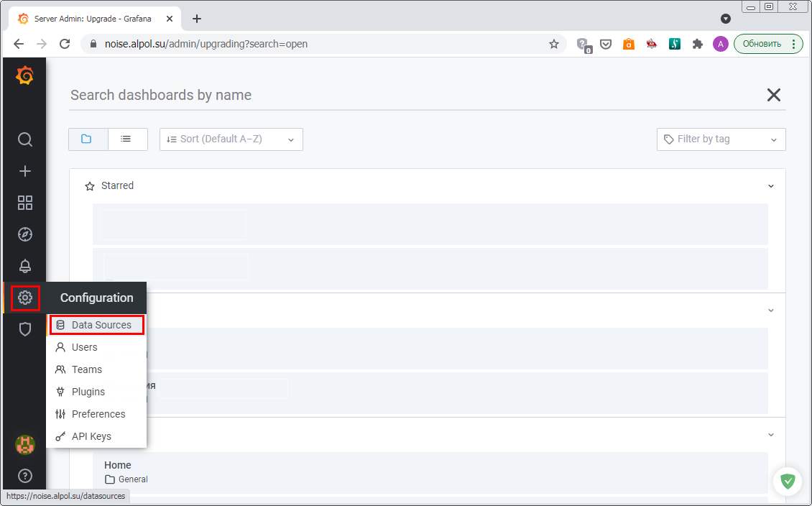The height and width of the screenshot is (506, 812).
Task: Choose API Keys in Configuration menu
Action: (91, 436)
